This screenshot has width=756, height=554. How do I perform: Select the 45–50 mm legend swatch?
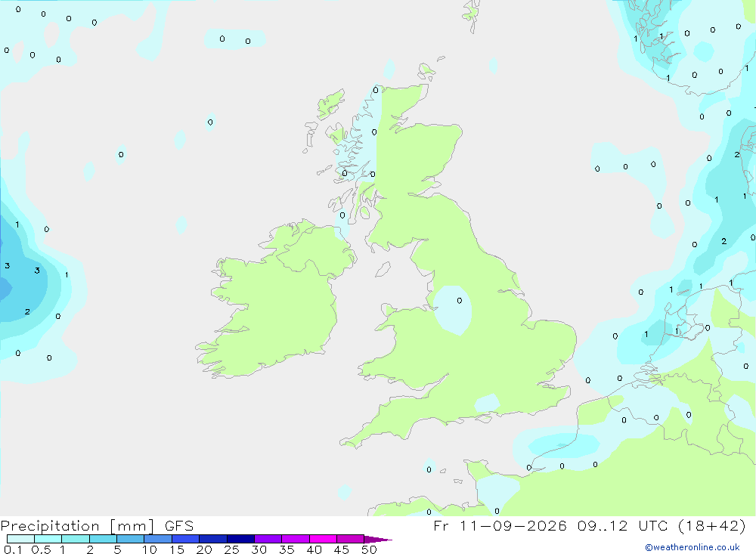(351, 539)
